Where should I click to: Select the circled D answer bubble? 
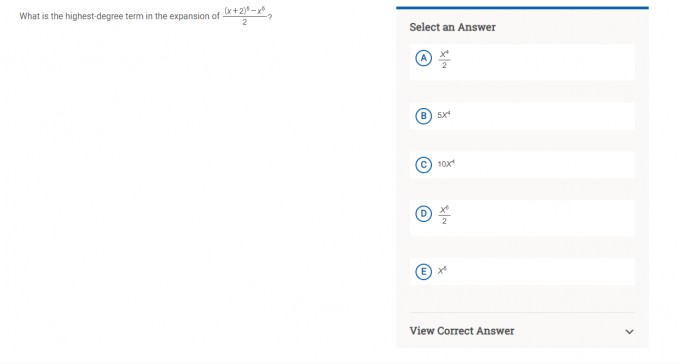tap(423, 214)
